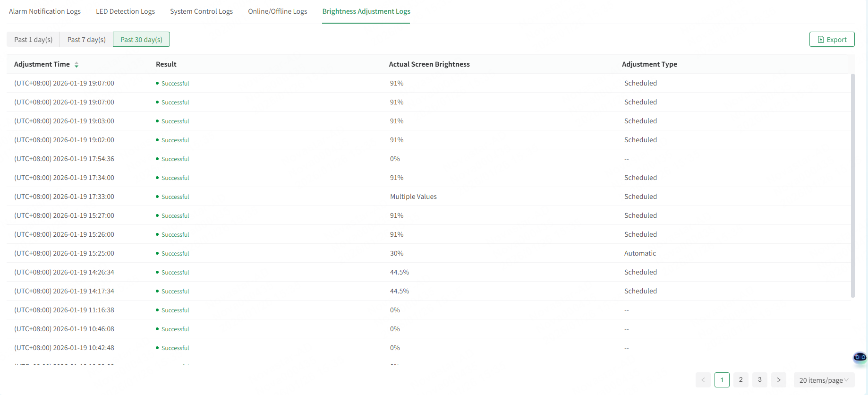Image resolution: width=868 pixels, height=395 pixels.
Task: Click the vertical scrollbar of the table
Action: coord(853,185)
